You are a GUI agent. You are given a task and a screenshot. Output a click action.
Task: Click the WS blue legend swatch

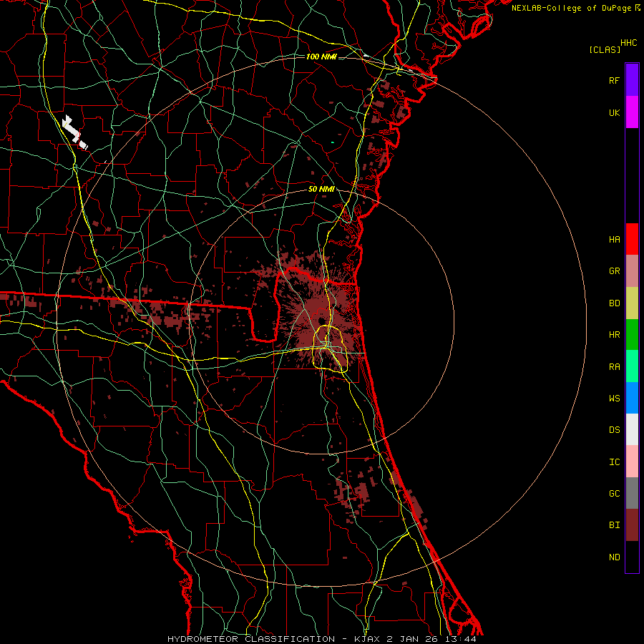(632, 398)
